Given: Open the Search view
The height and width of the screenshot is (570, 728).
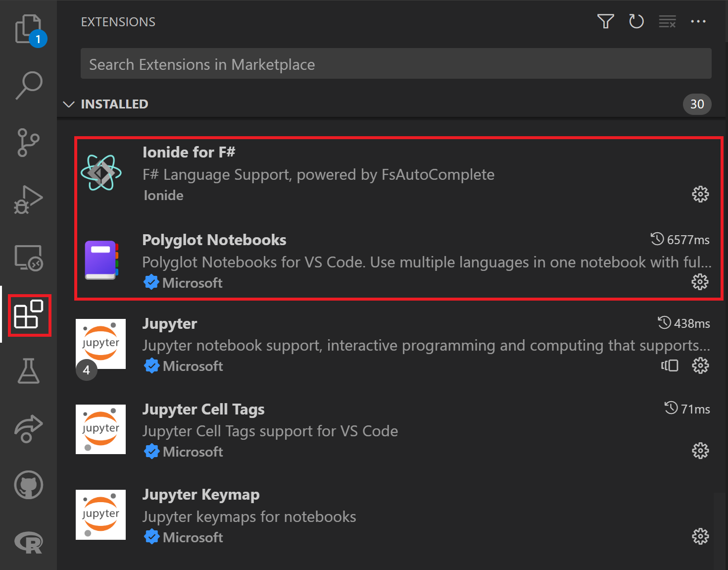Looking at the screenshot, I should point(29,85).
